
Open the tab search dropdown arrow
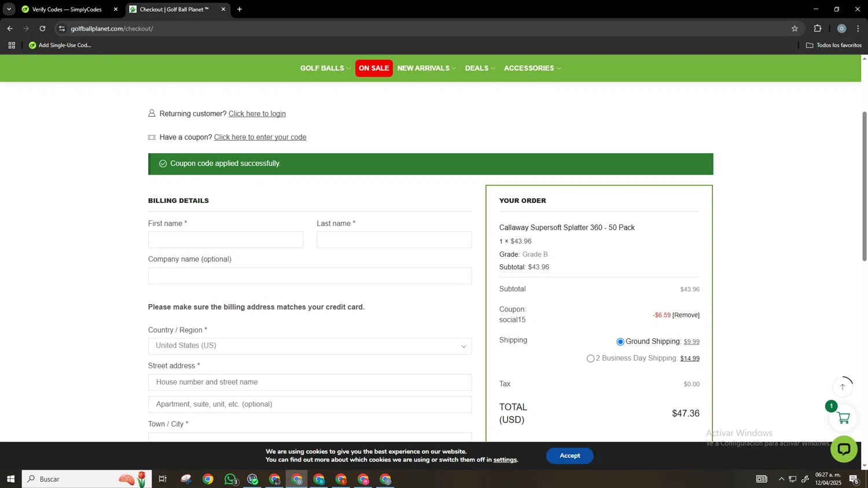coord(9,9)
